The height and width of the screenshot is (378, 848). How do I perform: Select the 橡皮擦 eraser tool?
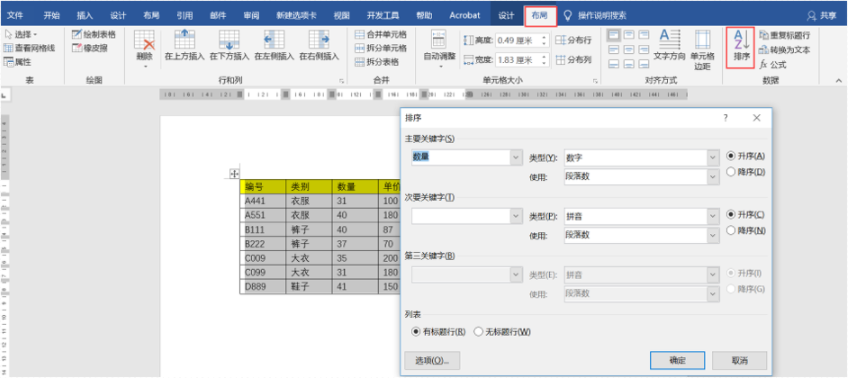(x=90, y=48)
